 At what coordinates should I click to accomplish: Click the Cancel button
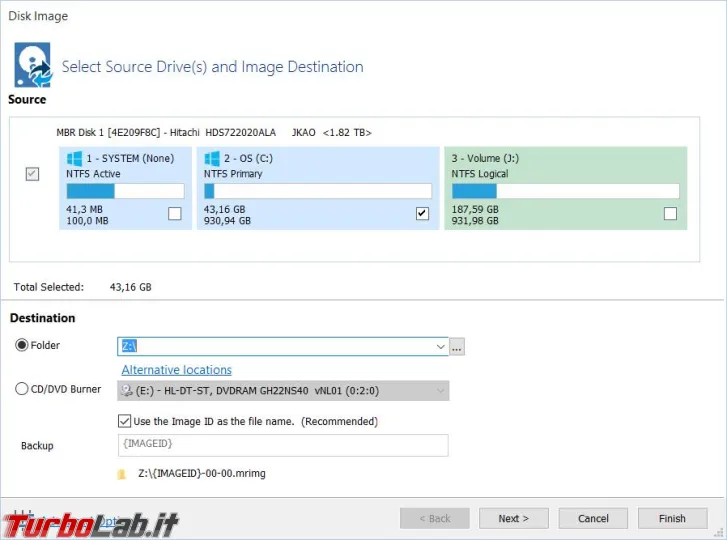(x=593, y=518)
